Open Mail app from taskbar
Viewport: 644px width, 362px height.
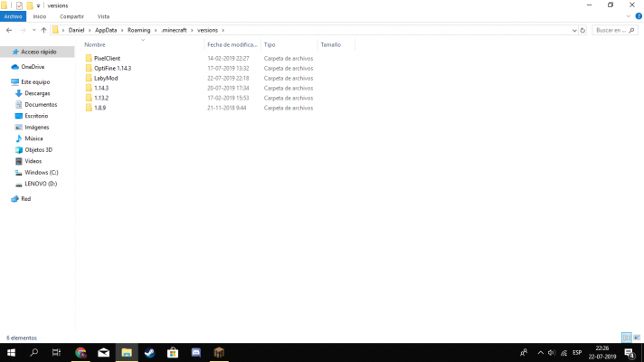click(103, 353)
